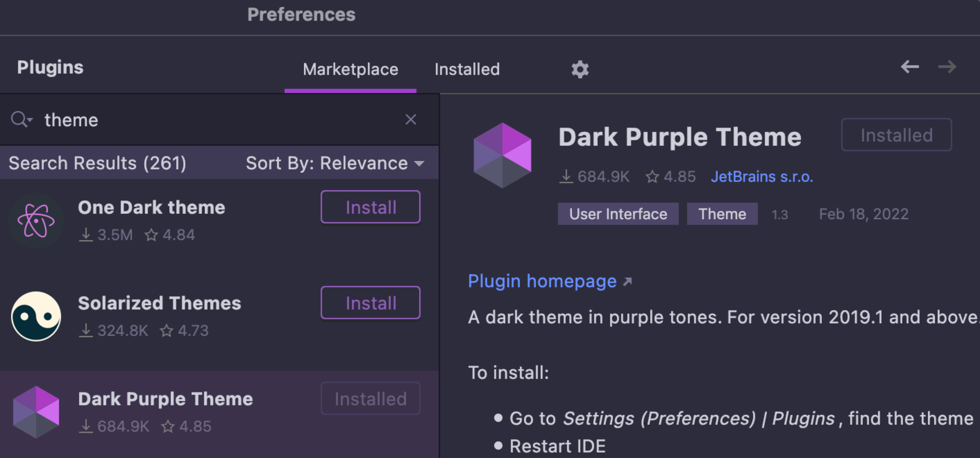Click the back navigation arrow
The width and height of the screenshot is (980, 458).
[910, 67]
